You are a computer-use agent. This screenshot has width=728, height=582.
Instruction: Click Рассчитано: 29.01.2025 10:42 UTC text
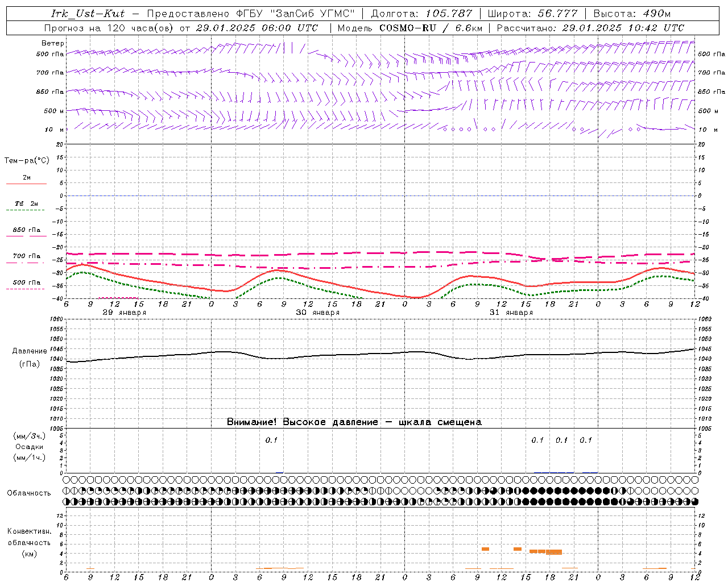click(x=590, y=28)
